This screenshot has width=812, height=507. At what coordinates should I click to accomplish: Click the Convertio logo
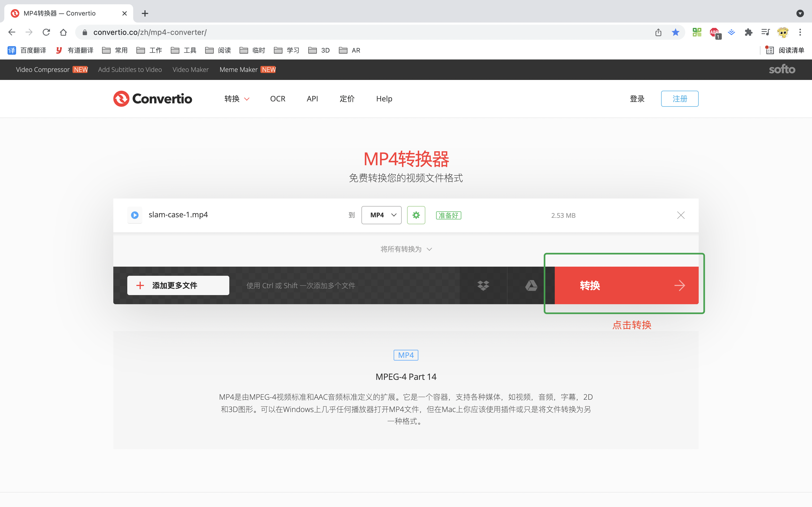153,99
